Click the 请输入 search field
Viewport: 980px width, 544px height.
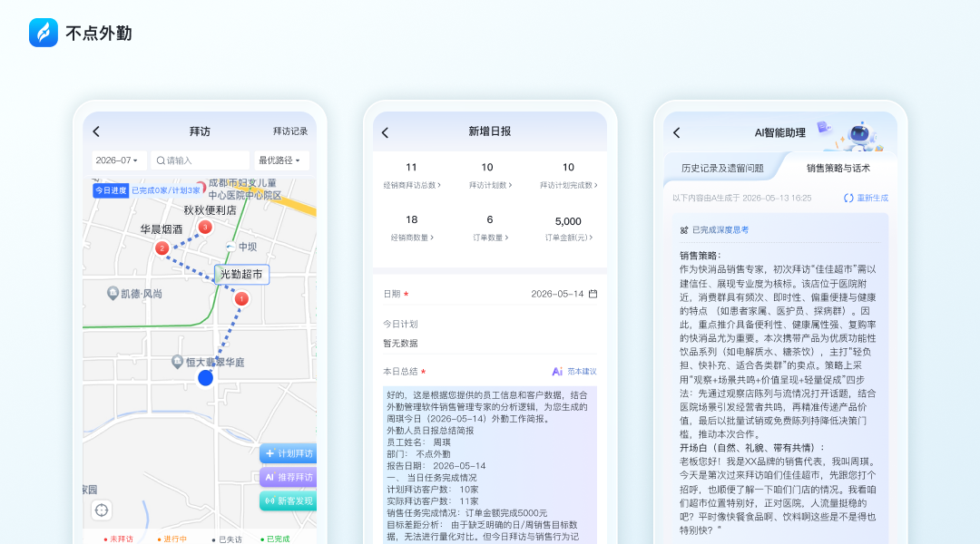[200, 160]
